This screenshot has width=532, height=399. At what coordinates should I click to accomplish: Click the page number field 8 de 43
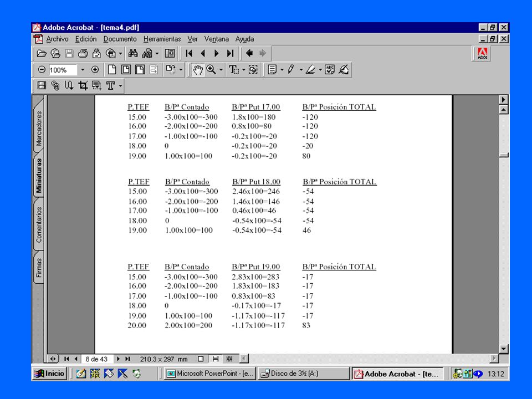[x=96, y=359]
